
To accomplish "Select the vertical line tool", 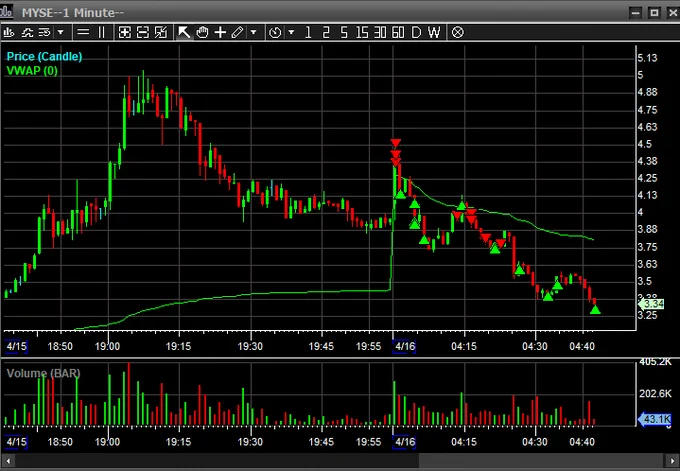I will [101, 33].
